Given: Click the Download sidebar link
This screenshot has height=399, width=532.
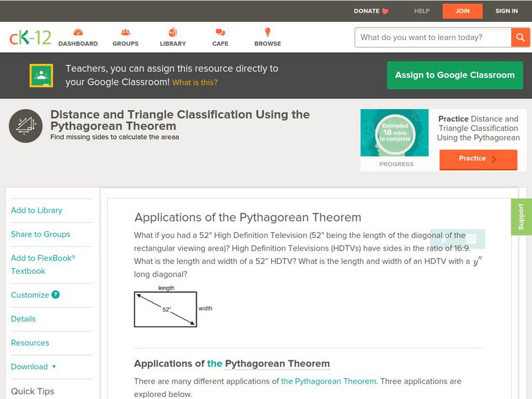Looking at the screenshot, I should pyautogui.click(x=29, y=367).
